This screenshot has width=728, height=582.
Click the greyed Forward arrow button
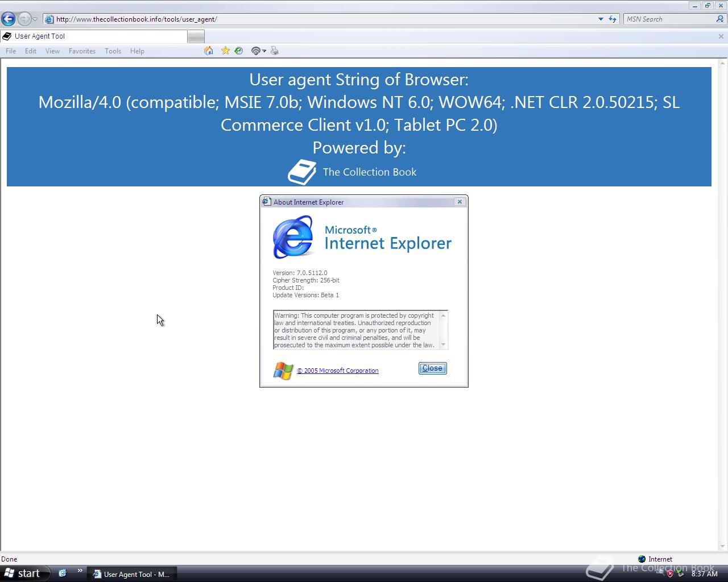pyautogui.click(x=24, y=19)
